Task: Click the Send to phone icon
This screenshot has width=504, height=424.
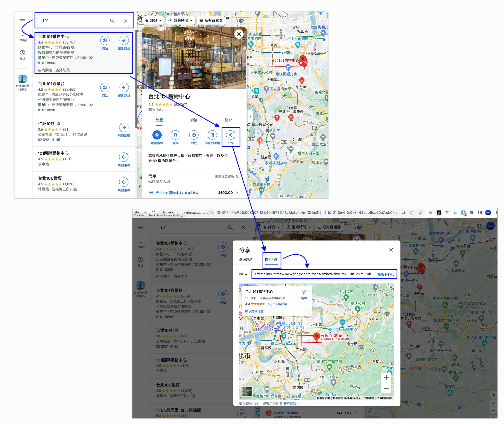Action: click(x=212, y=135)
